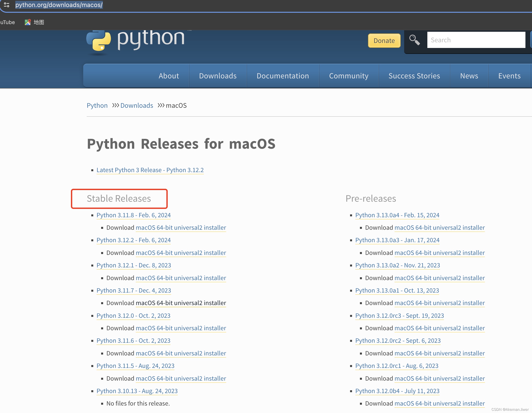Click the Donate button
Screen dimensions: 532x413
[384, 41]
